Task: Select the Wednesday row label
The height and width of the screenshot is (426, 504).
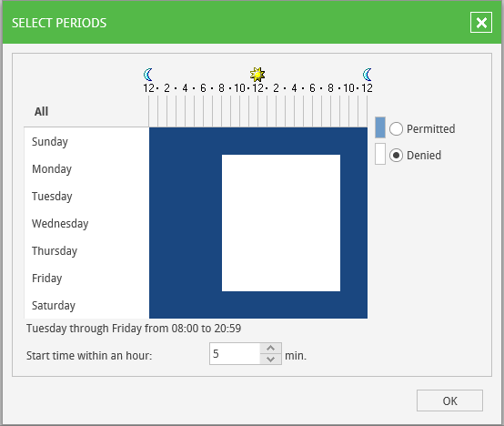Action: coord(60,223)
